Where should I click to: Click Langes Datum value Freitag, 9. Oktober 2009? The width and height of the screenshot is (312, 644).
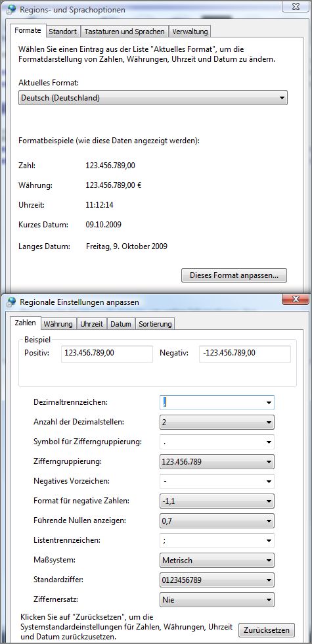(x=126, y=247)
